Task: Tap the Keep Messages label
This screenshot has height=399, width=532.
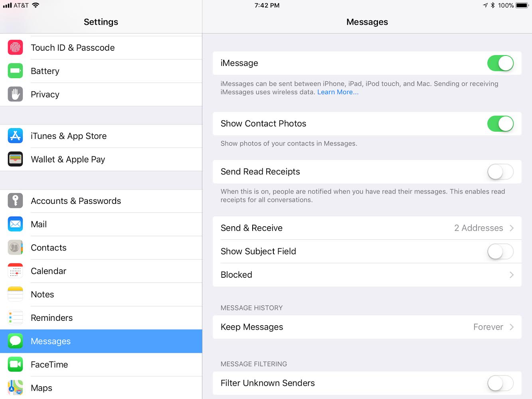Action: pos(252,327)
